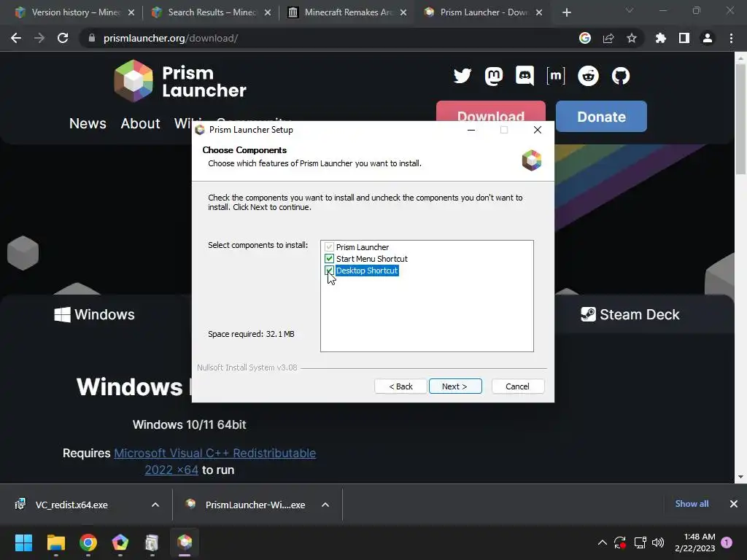This screenshot has height=560, width=747.
Task: Open About in site navigation
Action: [x=140, y=123]
